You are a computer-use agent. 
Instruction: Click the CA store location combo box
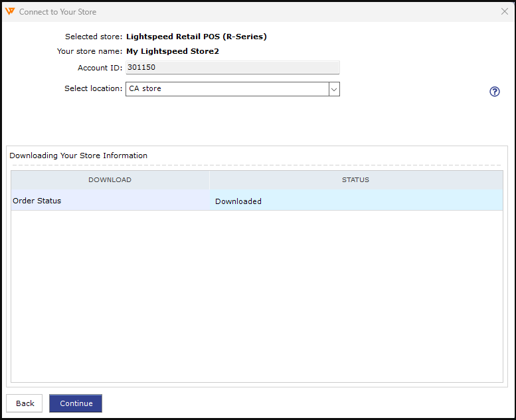click(x=226, y=89)
